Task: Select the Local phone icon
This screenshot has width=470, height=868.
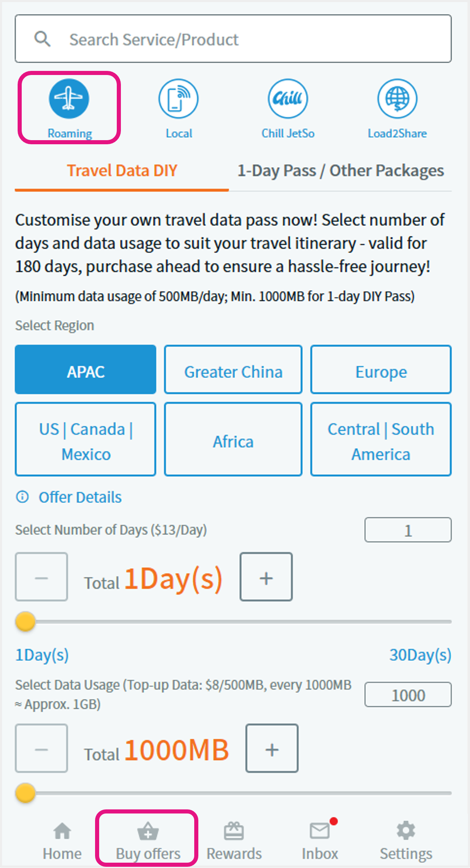Action: (x=179, y=99)
